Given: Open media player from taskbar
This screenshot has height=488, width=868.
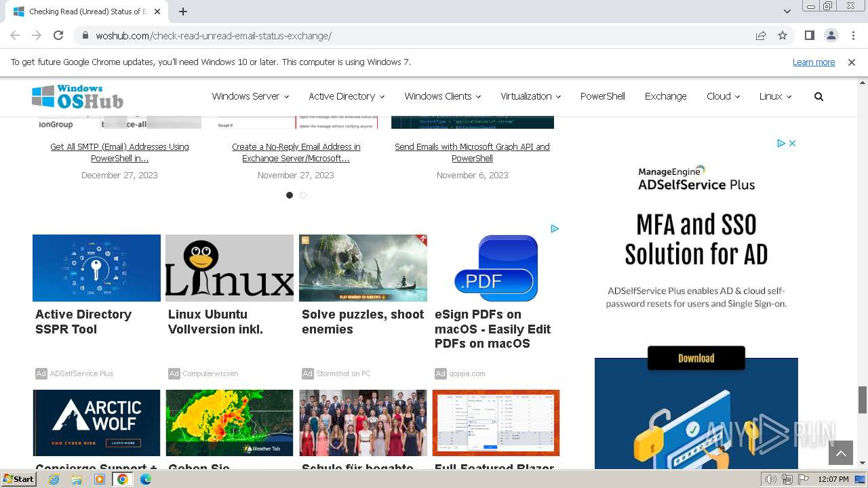Looking at the screenshot, I should [100, 479].
